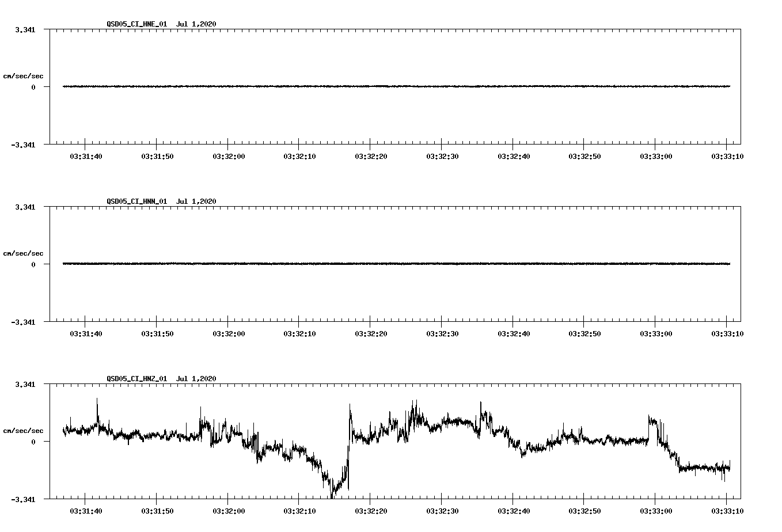Screen dimensions: 782x532
Task: Click the 0 axis label of HNE plot
Action: pyautogui.click(x=33, y=88)
